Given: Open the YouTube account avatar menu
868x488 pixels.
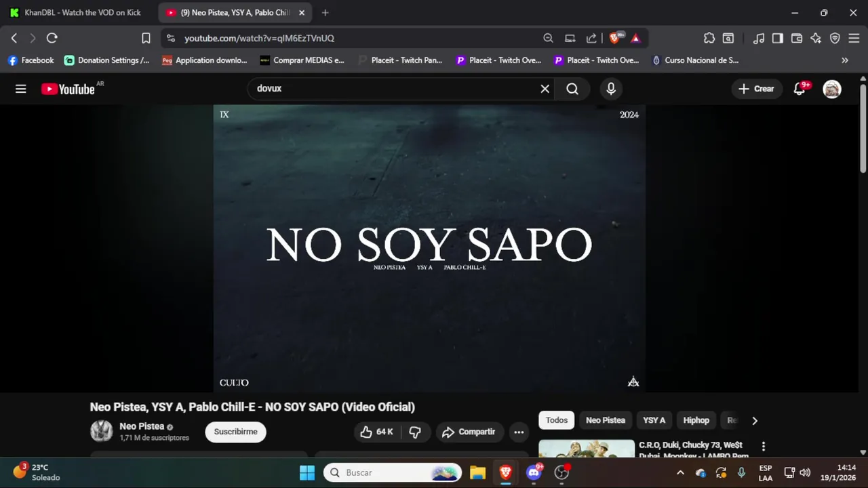Looking at the screenshot, I should click(832, 89).
